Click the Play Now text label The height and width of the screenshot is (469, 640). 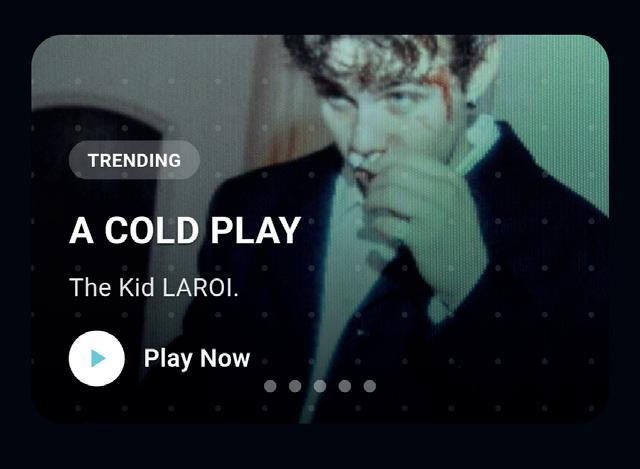(x=197, y=358)
